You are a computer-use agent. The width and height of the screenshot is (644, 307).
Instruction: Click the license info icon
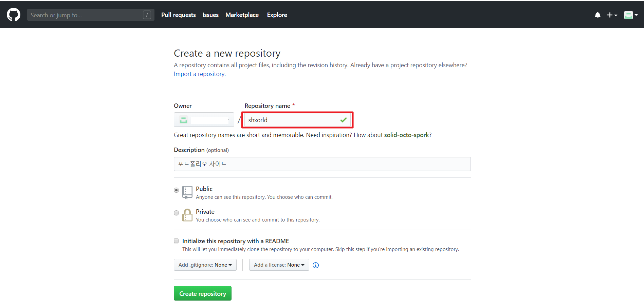coord(316,265)
